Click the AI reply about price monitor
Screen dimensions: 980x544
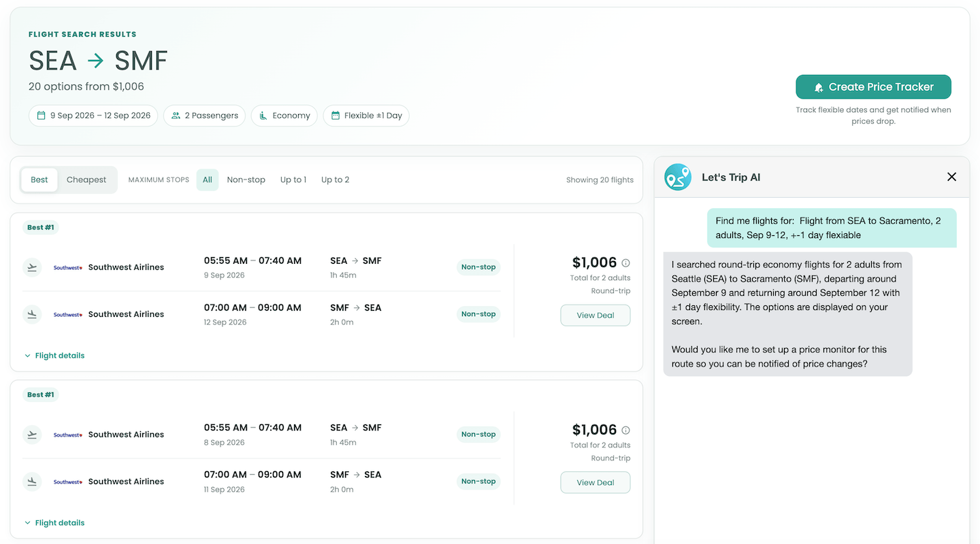[787, 314]
